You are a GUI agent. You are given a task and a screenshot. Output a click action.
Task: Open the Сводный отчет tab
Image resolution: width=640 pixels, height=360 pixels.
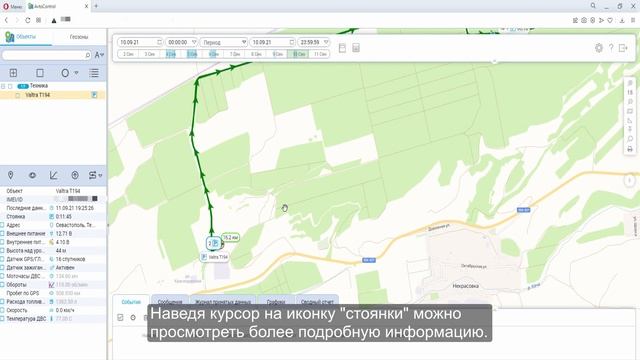point(317,302)
